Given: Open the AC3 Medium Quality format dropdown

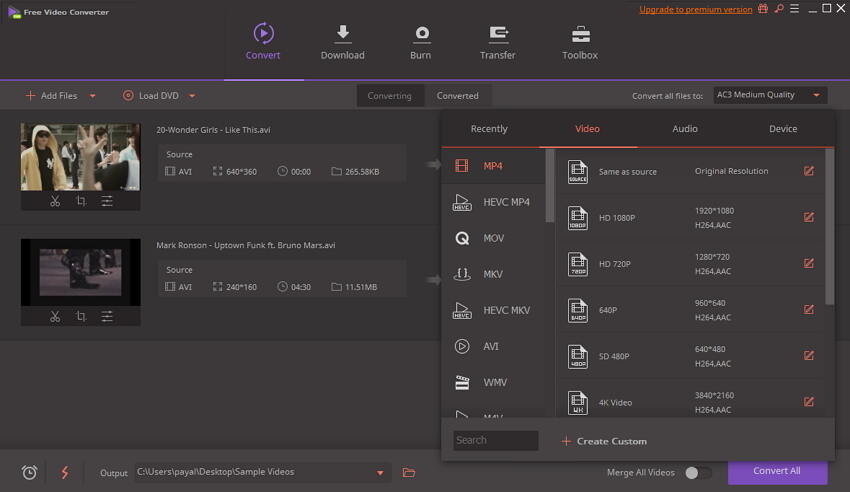Looking at the screenshot, I should [x=769, y=95].
